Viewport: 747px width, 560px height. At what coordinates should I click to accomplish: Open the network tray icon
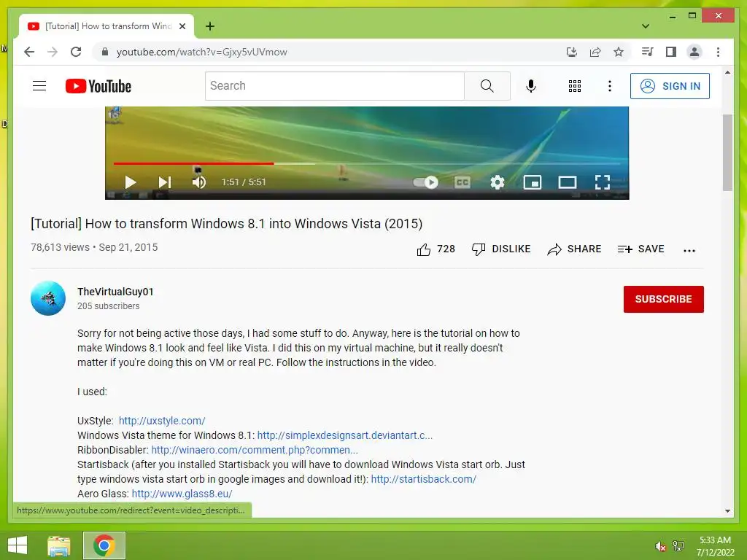pyautogui.click(x=678, y=546)
